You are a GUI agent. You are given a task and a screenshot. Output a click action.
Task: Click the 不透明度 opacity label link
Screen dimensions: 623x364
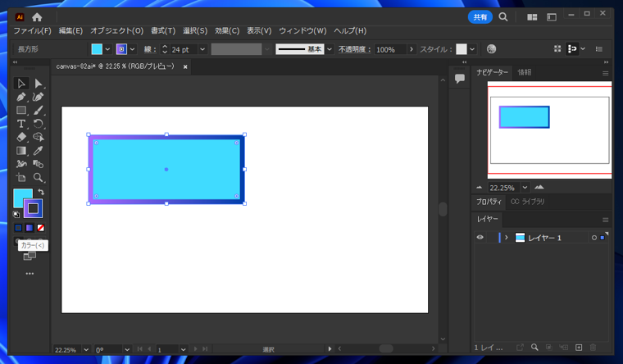click(354, 49)
